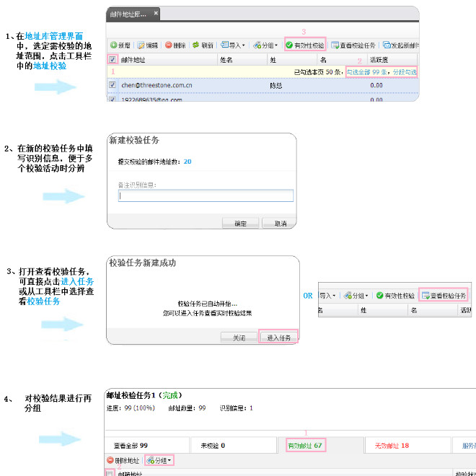The image size is (476, 476).
Task: Close the 邮件地址库 tab
Action: pyautogui.click(x=156, y=13)
